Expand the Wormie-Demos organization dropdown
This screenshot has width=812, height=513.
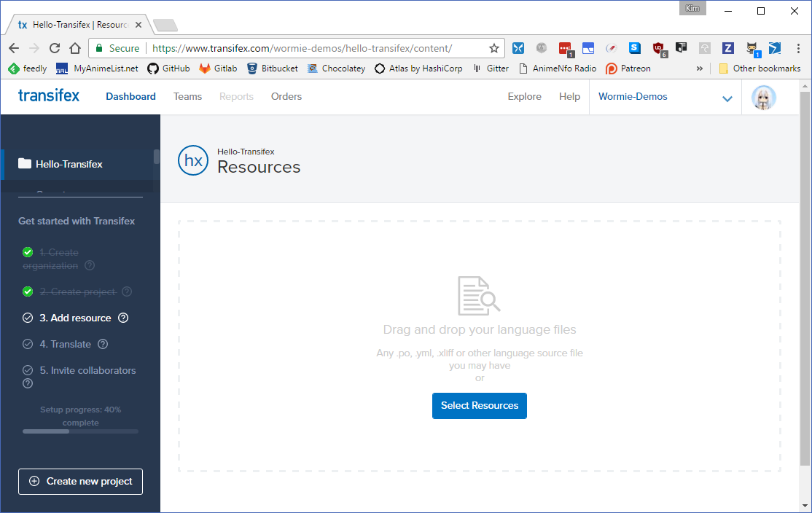click(x=727, y=98)
